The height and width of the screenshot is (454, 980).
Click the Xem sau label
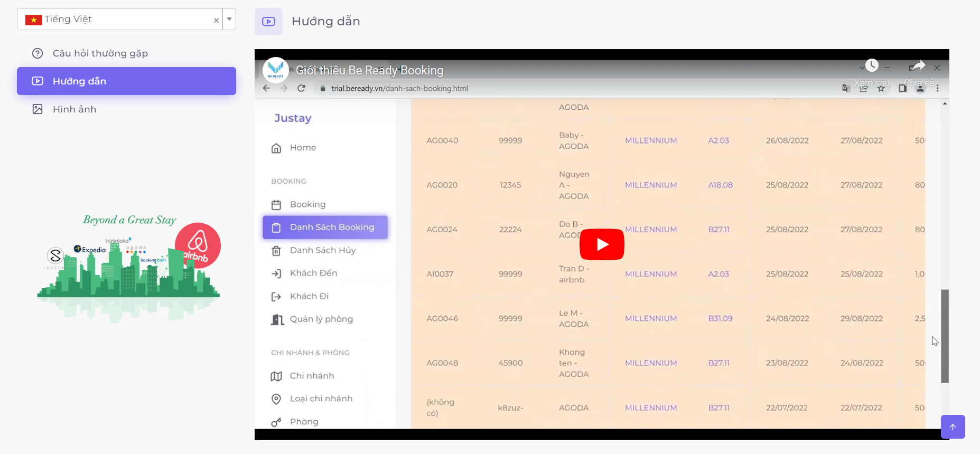[872, 83]
